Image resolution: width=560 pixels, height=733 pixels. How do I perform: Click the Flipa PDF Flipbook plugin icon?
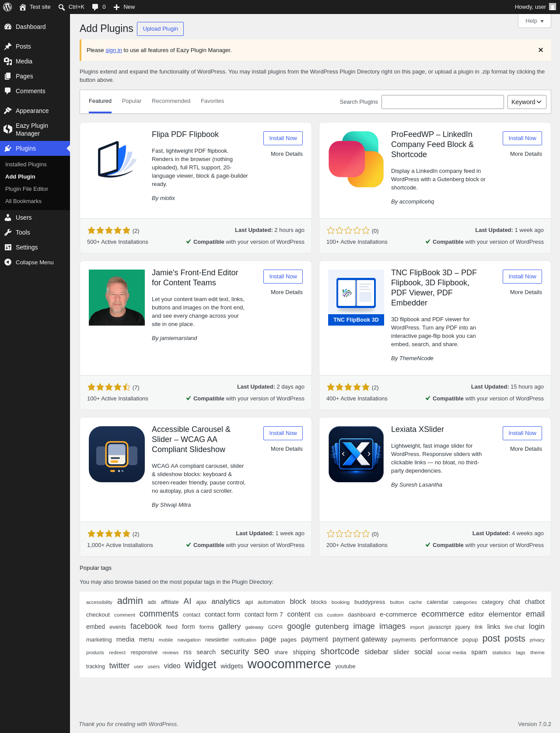point(117,159)
